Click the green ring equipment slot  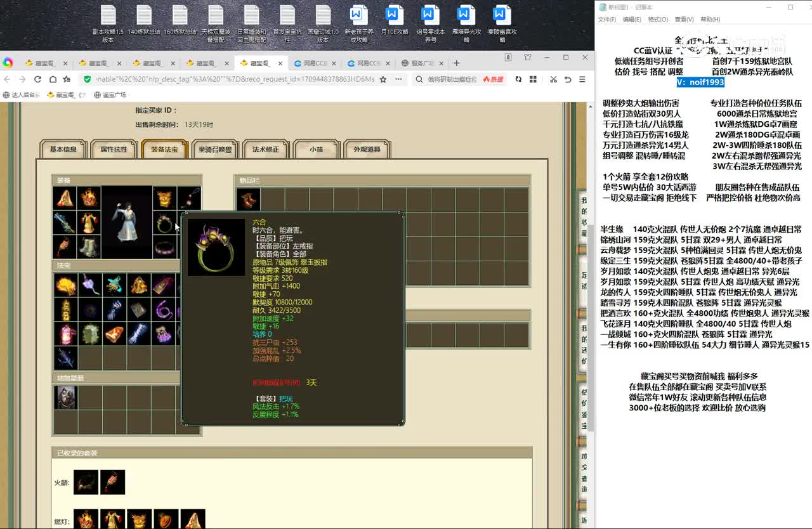point(165,223)
